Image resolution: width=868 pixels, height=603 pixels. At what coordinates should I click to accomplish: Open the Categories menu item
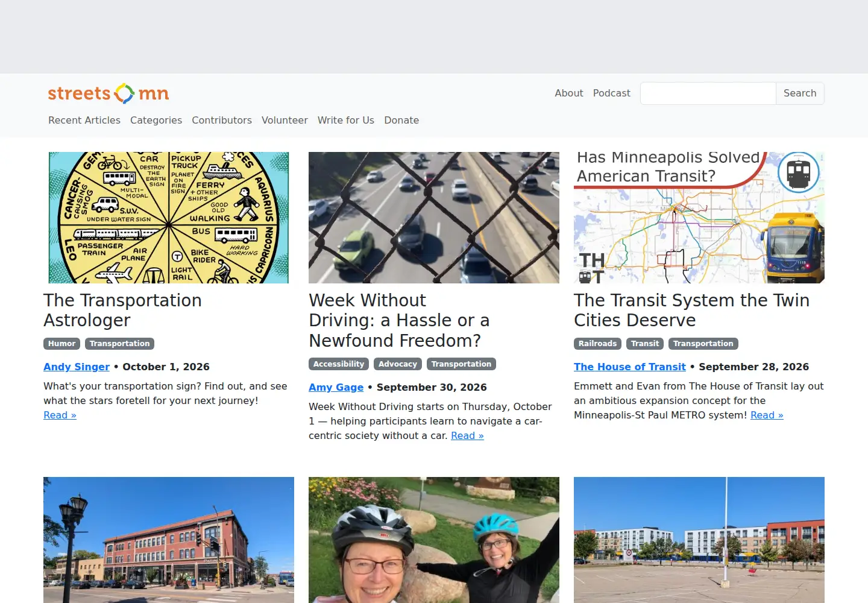156,120
